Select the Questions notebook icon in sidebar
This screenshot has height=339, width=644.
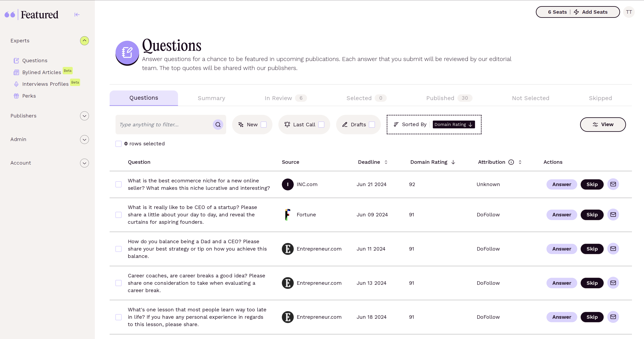tap(16, 60)
